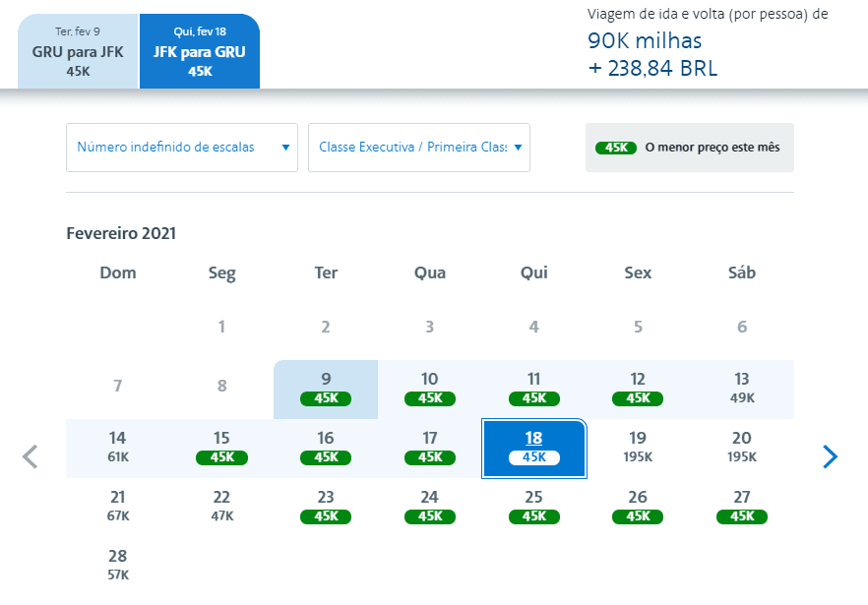
Task: Select February 21 priced 67K
Action: [x=117, y=507]
